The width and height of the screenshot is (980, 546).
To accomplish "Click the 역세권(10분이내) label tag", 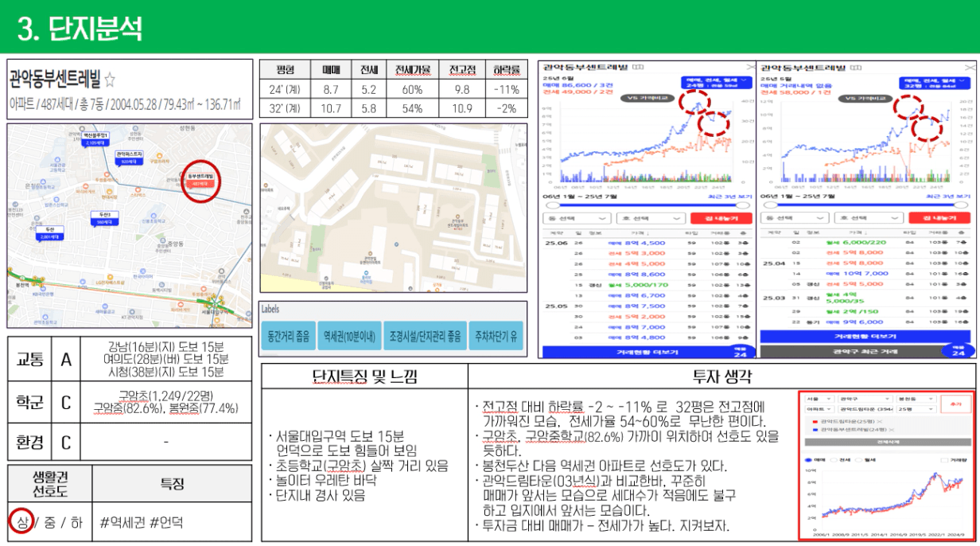I will 348,336.
